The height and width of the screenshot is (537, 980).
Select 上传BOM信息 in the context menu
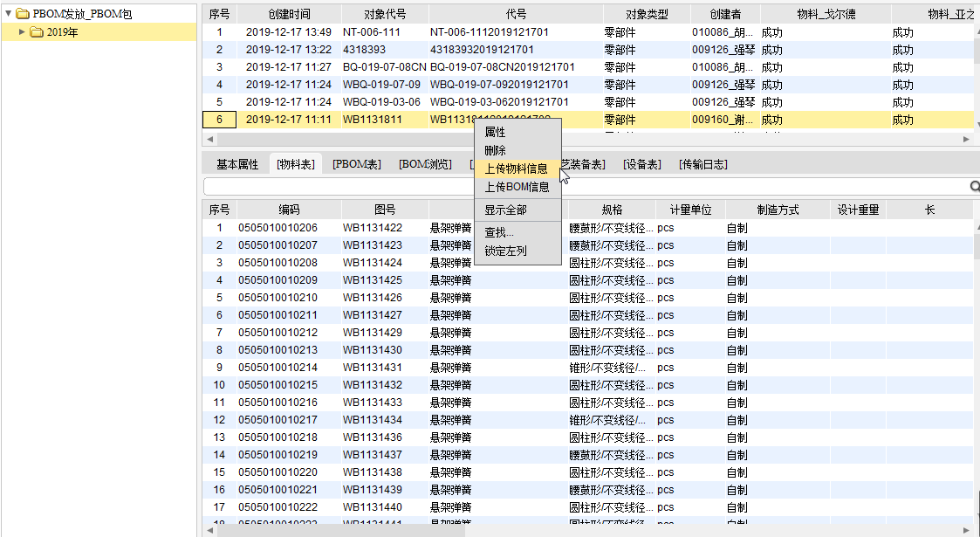(517, 187)
